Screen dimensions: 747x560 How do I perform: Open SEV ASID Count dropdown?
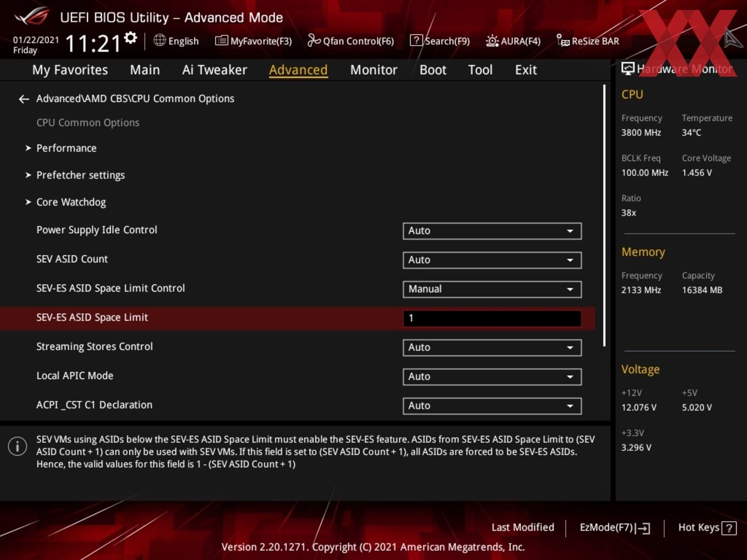tap(492, 260)
